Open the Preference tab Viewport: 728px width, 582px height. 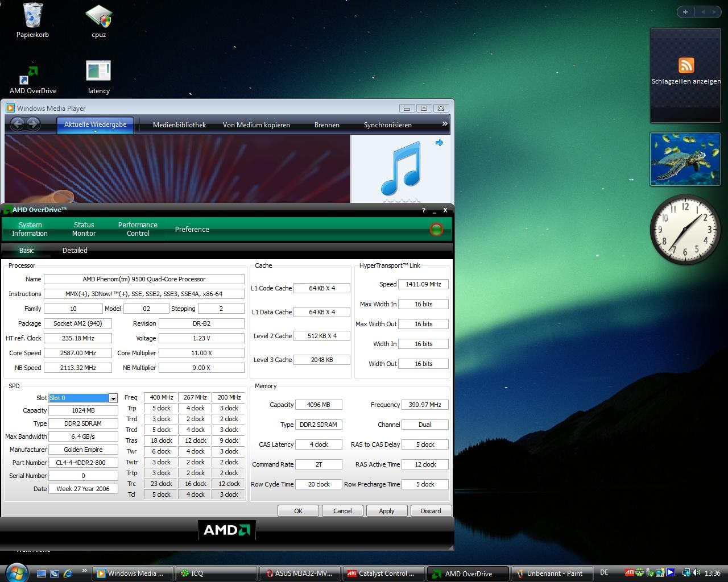(192, 229)
